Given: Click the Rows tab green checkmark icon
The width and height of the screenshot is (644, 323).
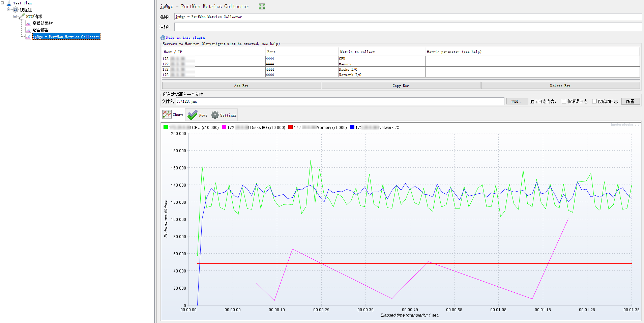Looking at the screenshot, I should click(193, 115).
